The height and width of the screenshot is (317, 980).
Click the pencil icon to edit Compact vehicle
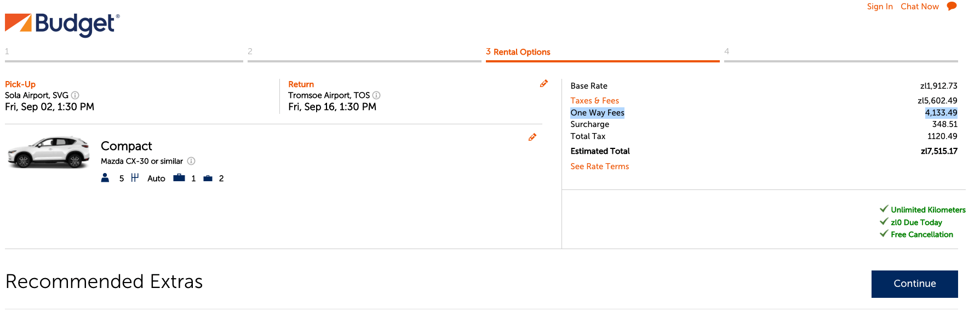click(x=532, y=137)
